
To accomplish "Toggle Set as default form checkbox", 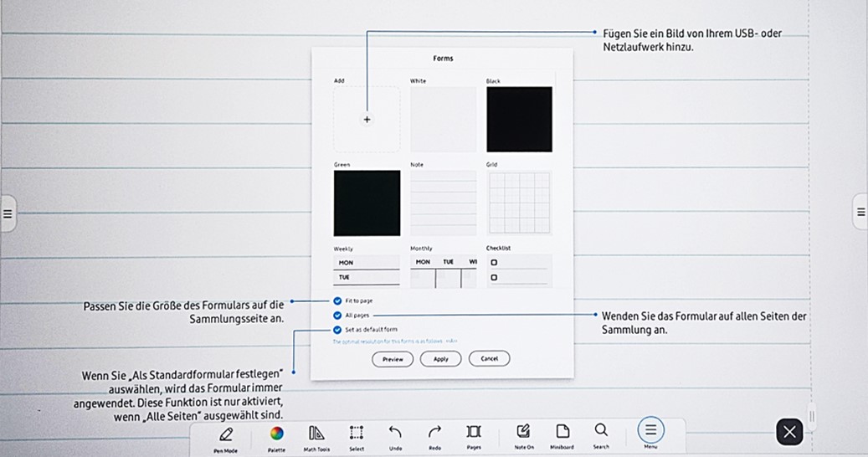I will (x=337, y=330).
